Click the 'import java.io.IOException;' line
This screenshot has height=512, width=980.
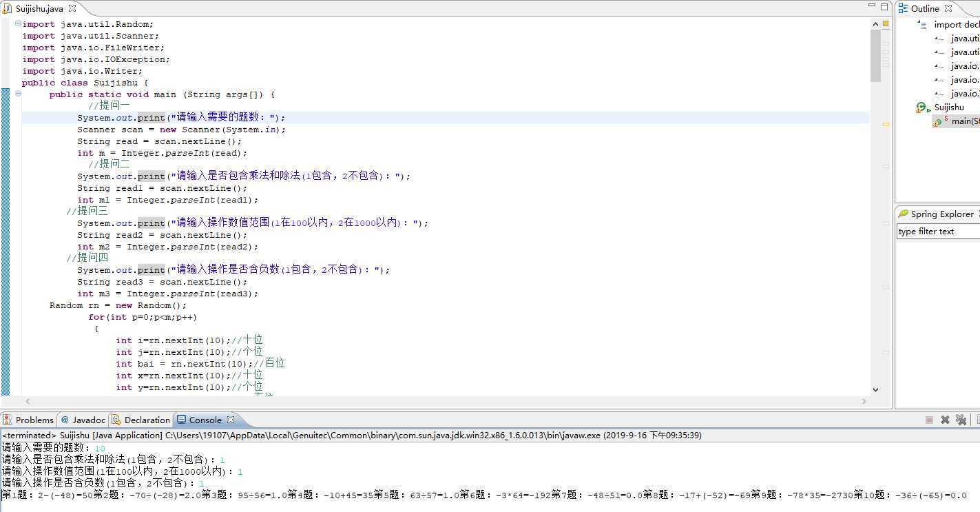pos(96,59)
